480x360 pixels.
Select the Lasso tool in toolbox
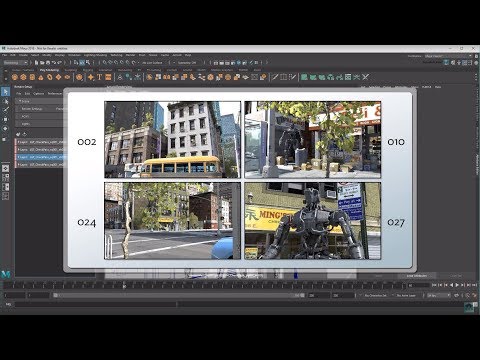6,101
